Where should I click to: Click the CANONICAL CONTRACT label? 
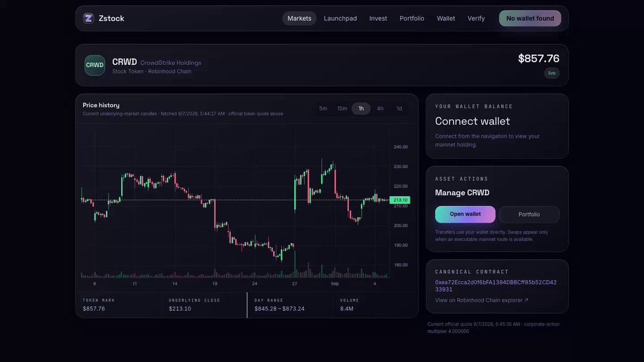pyautogui.click(x=472, y=272)
